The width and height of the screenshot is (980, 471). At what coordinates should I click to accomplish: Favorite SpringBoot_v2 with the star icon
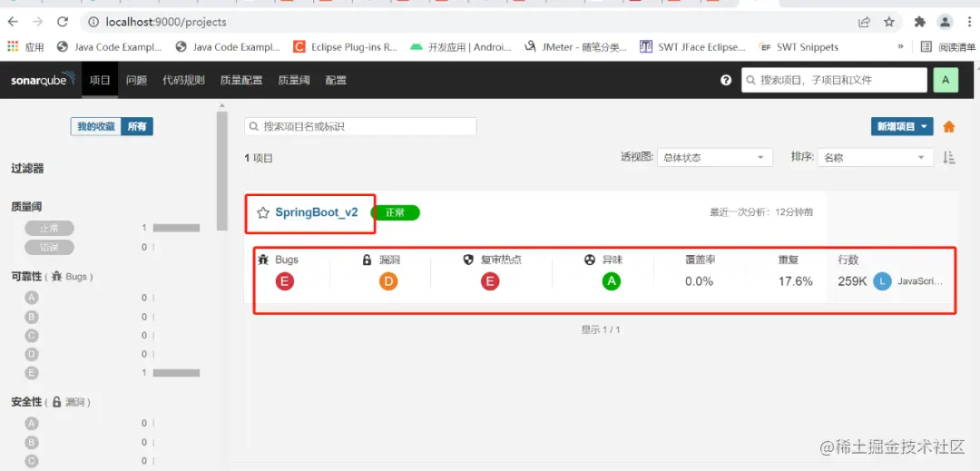click(x=263, y=213)
